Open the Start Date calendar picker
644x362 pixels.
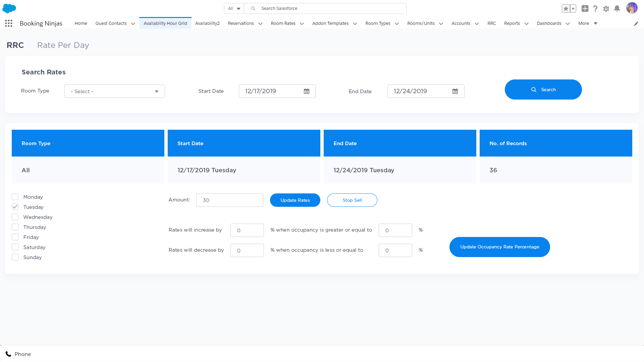pos(307,91)
